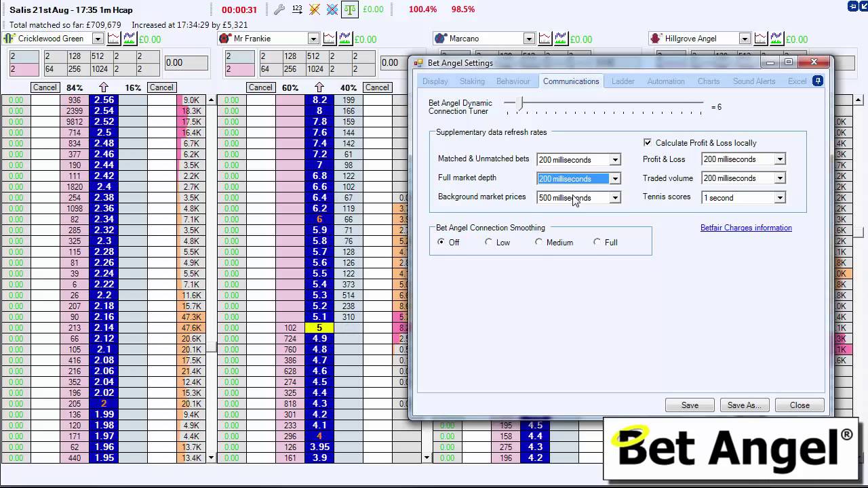
Task: Click blue pin icon at top-right of main window
Action: (x=853, y=6)
